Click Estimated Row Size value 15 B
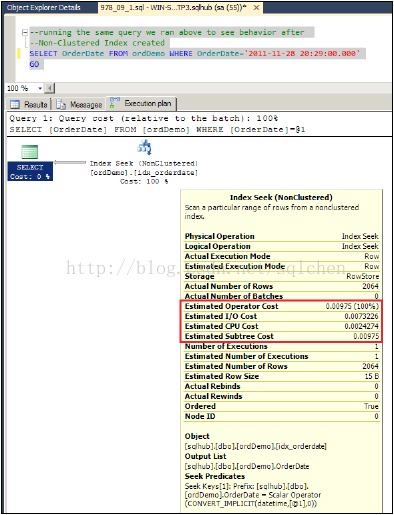 coord(372,376)
